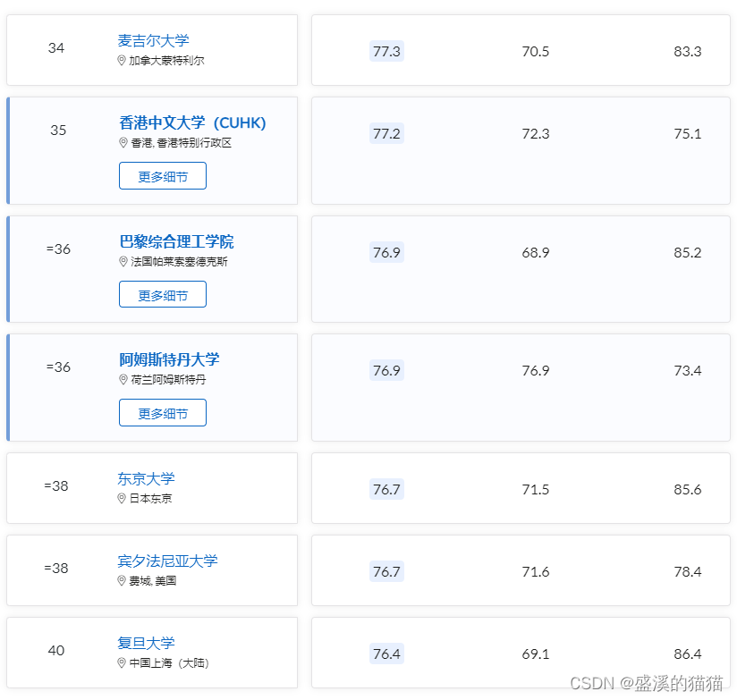737x700 pixels.
Task: Click overall score 76.4
Action: tap(386, 654)
